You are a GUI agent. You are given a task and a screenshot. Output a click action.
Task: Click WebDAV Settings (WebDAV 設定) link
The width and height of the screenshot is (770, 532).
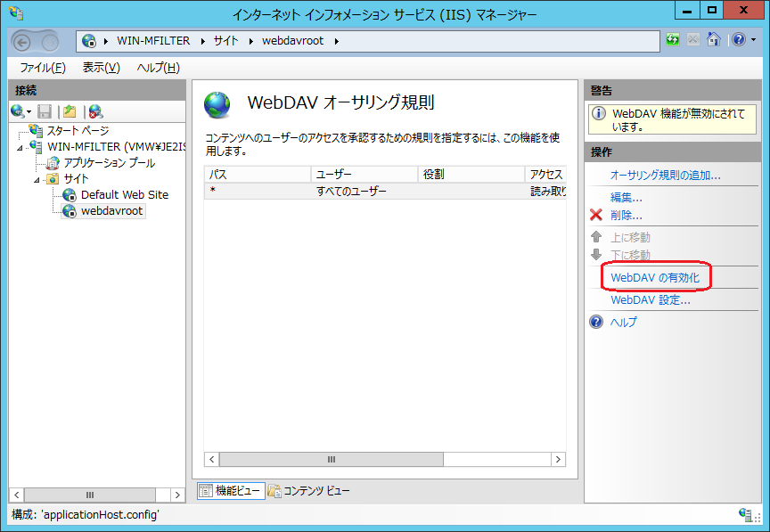[x=650, y=300]
